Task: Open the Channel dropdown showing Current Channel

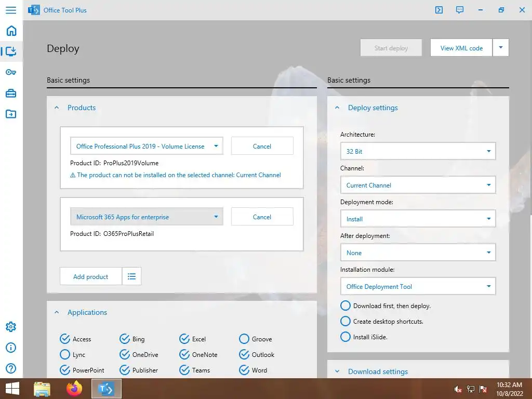Action: pyautogui.click(x=418, y=185)
